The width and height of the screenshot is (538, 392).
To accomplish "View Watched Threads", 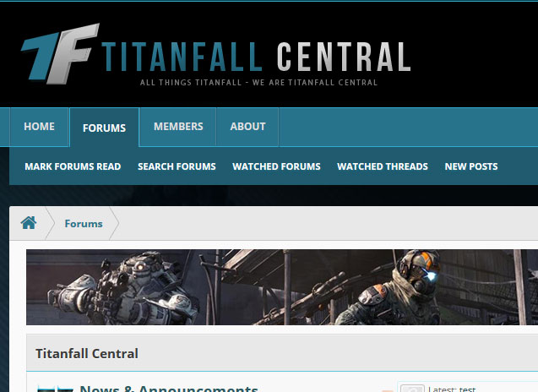I will [x=383, y=166].
